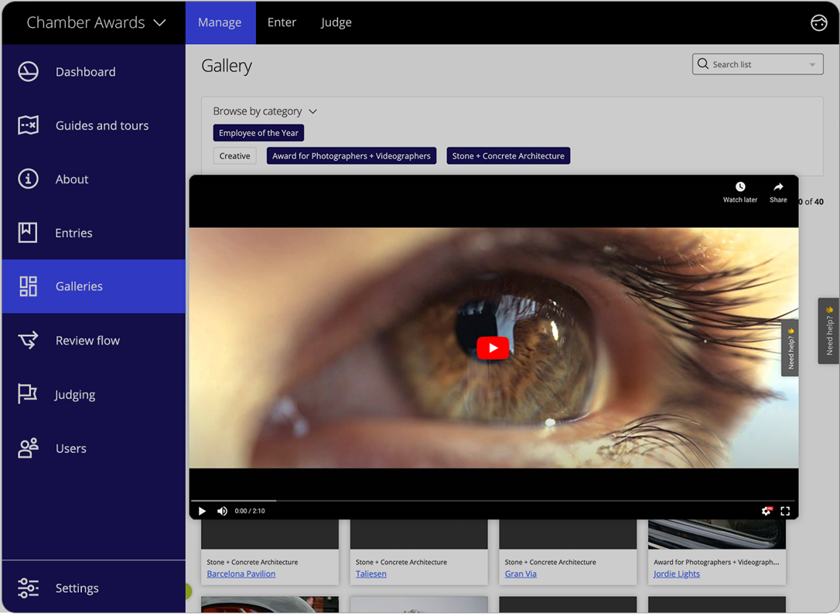
Task: Toggle the Employee of the Year filter
Action: pyautogui.click(x=258, y=132)
